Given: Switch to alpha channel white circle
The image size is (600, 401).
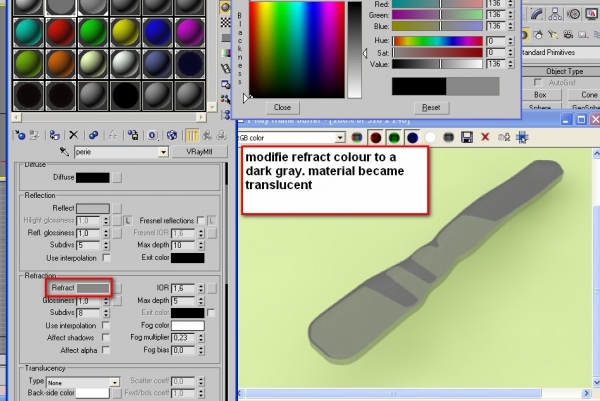Looking at the screenshot, I should pyautogui.click(x=430, y=137).
